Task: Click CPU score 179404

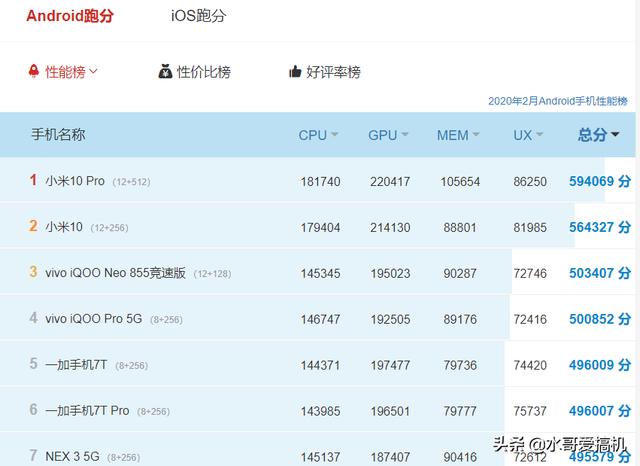Action: [x=320, y=227]
